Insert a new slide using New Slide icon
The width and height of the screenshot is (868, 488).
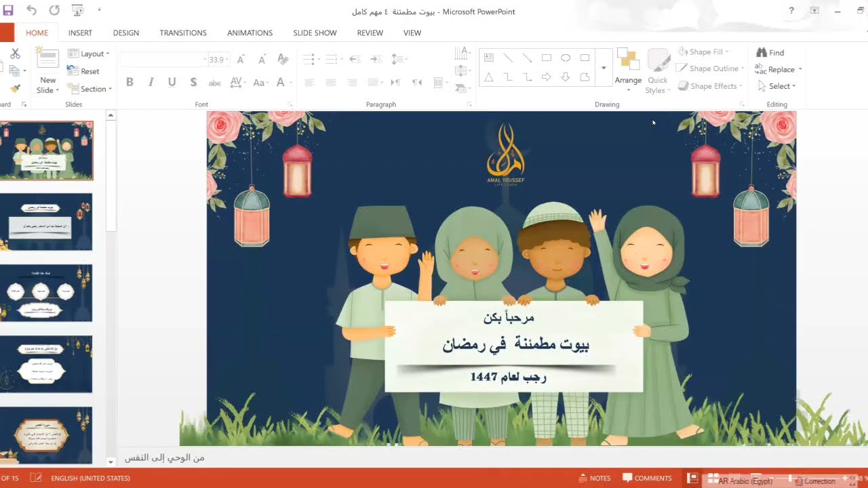click(47, 57)
